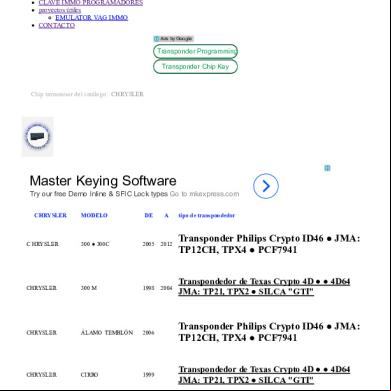The image size is (391, 391).
Task: Open Texas Crypto 4D link for 300 M
Action: click(264, 287)
